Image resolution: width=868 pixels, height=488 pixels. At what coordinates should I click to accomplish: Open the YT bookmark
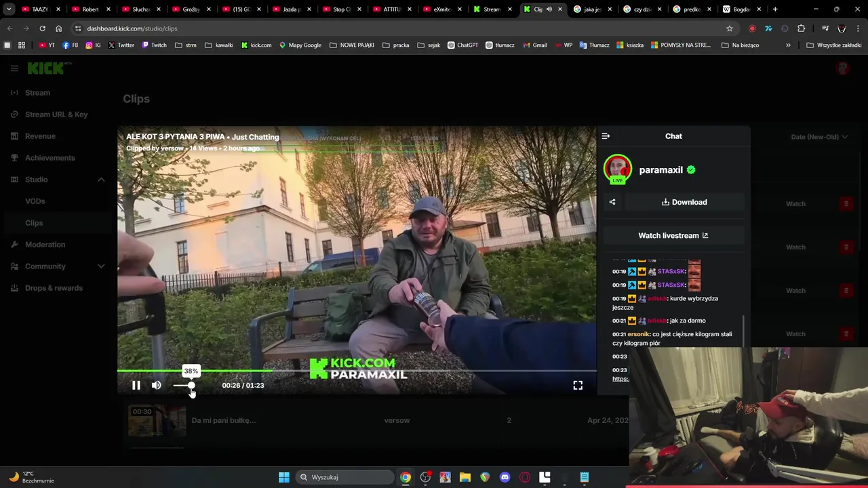click(47, 45)
